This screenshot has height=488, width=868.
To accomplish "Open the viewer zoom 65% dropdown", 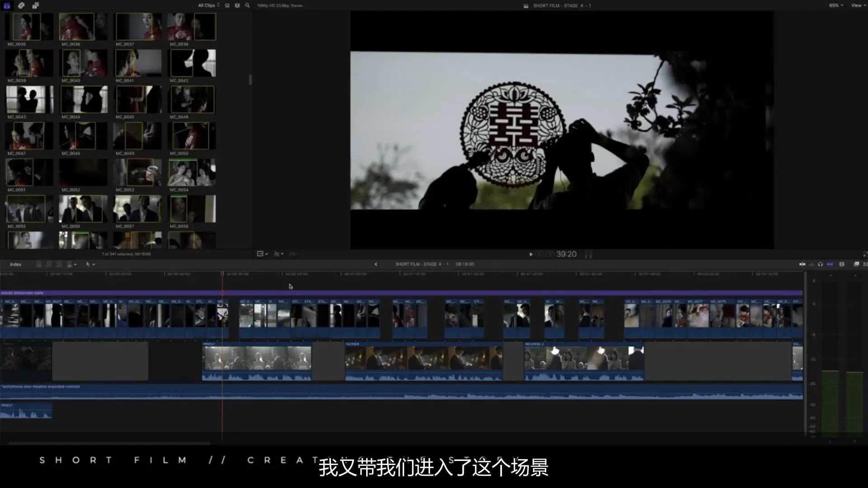I will [836, 5].
